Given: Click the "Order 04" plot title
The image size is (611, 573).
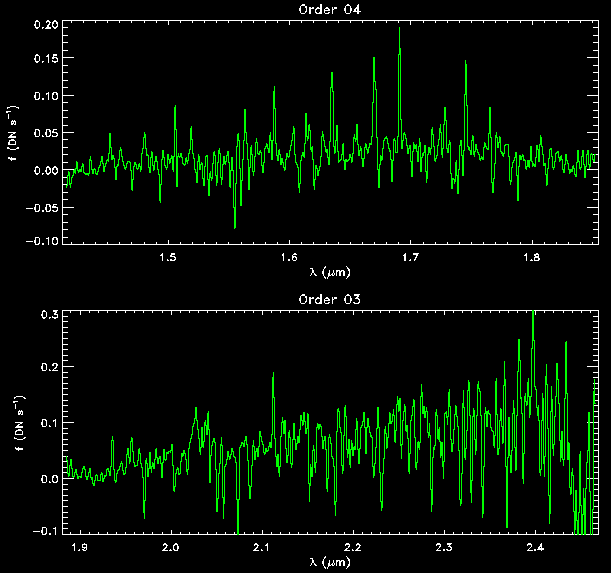Looking at the screenshot, I should pos(330,10).
